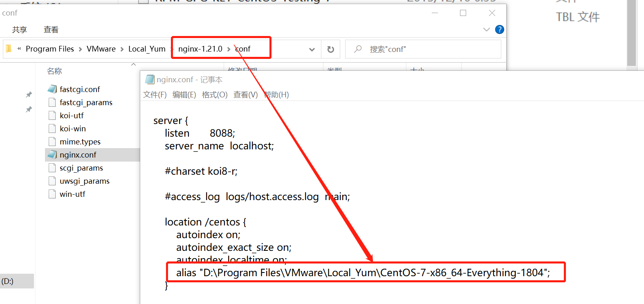Click the Notepad icon in title bar
This screenshot has height=304, width=644.
click(150, 79)
